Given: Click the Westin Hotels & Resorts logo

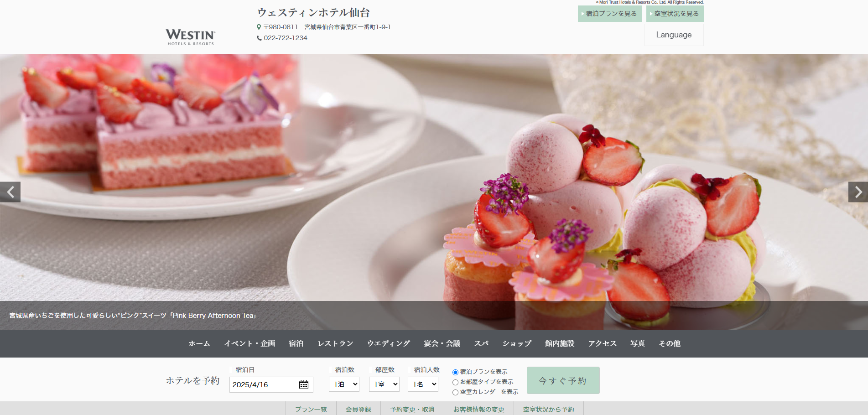Looking at the screenshot, I should [x=191, y=37].
